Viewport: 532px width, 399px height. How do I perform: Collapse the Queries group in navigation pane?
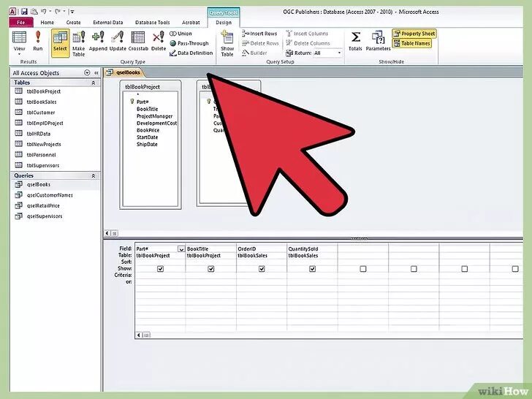point(94,175)
